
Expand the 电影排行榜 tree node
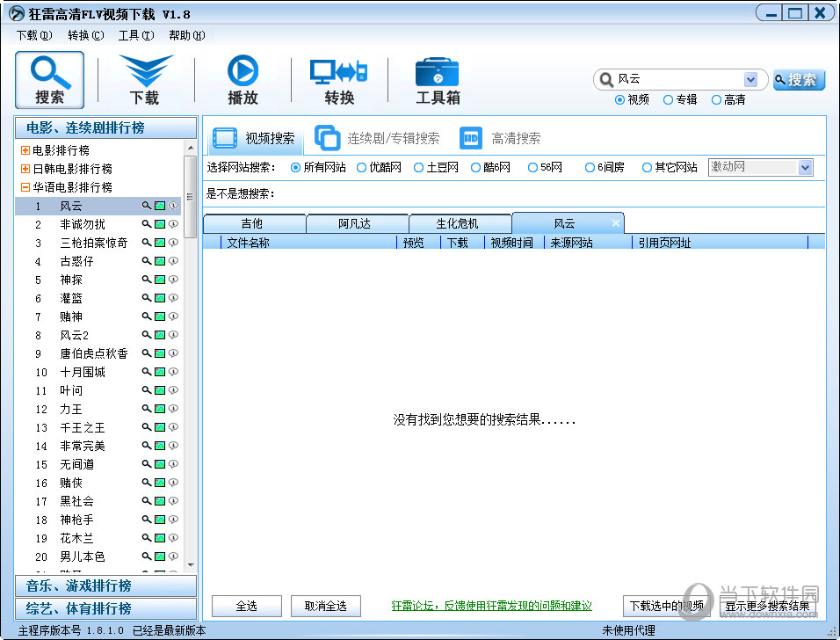click(x=25, y=150)
